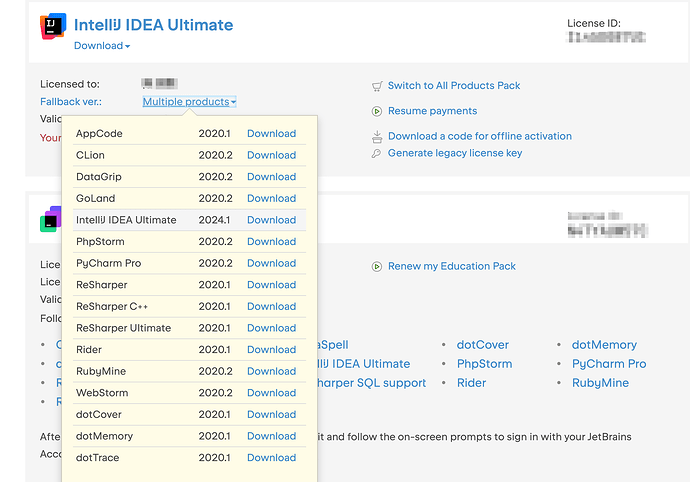Download CLion 2020.2 fallback version

pyautogui.click(x=272, y=155)
